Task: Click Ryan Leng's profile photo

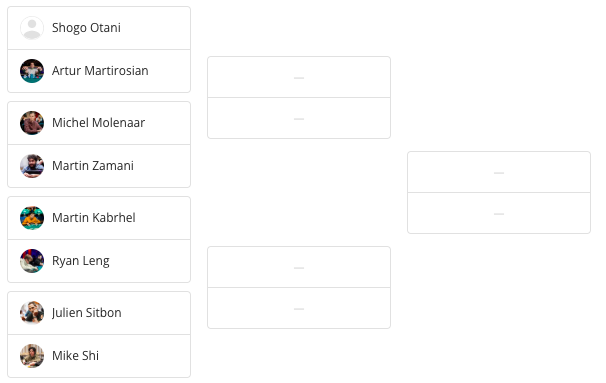Action: point(32,261)
